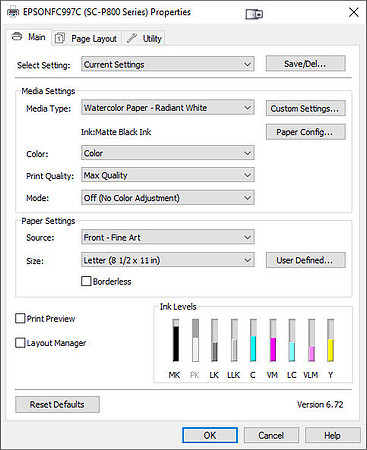Image resolution: width=367 pixels, height=450 pixels.
Task: Click the PK photo black ink level bar
Action: [195, 340]
